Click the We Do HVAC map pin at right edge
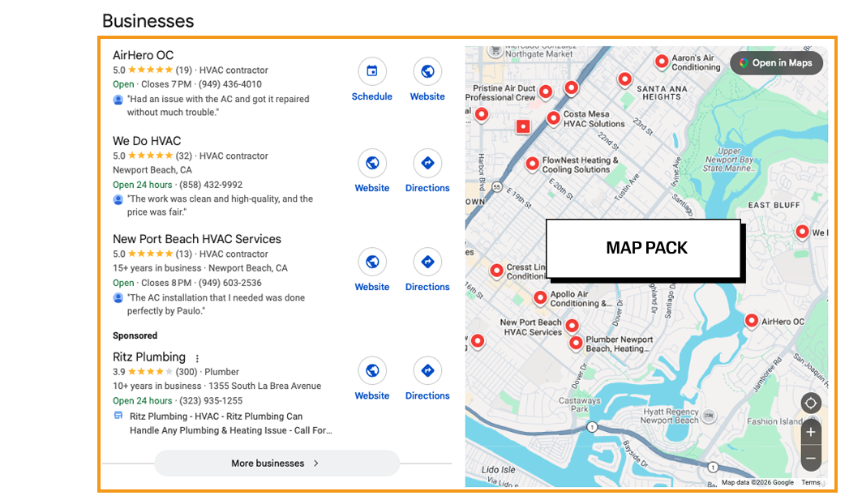Image resolution: width=862 pixels, height=504 pixels. point(802,232)
